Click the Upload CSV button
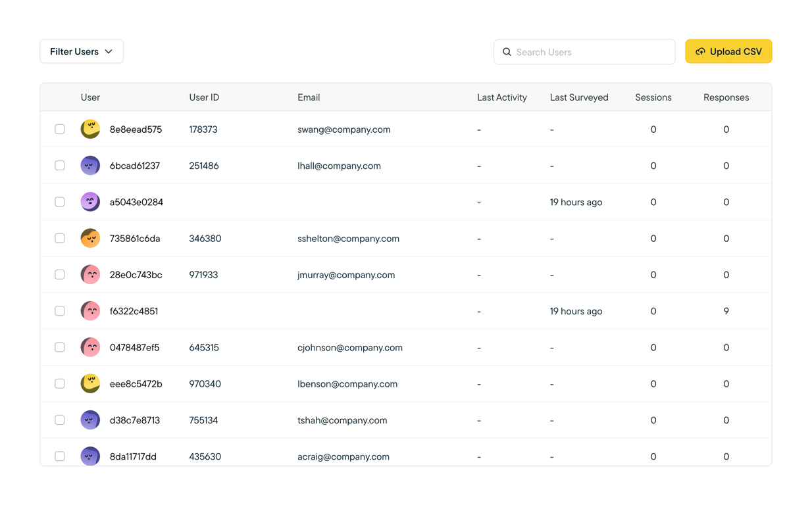The height and width of the screenshot is (505, 812). [x=728, y=51]
